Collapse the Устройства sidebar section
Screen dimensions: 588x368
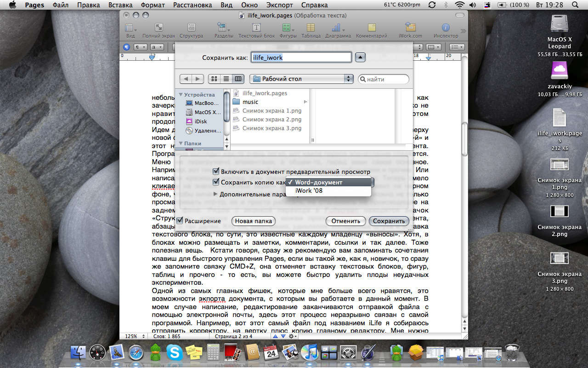[x=181, y=95]
